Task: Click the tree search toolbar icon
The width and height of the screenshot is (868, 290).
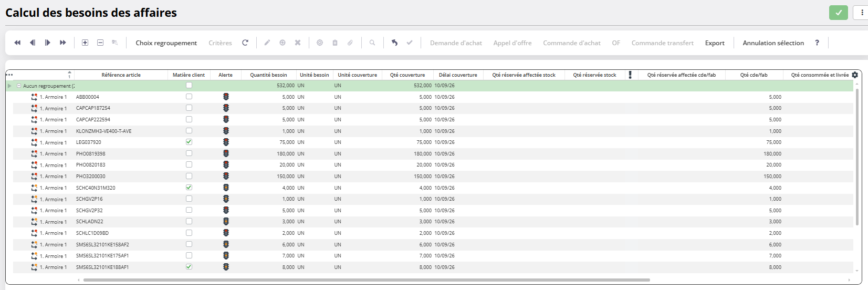Action: (x=115, y=43)
